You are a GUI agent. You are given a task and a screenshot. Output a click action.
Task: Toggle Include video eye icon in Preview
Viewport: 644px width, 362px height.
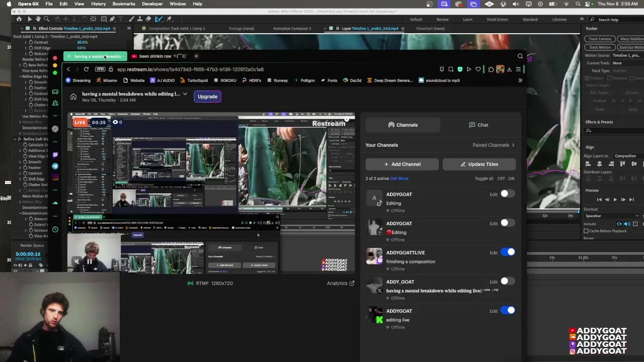point(619,224)
